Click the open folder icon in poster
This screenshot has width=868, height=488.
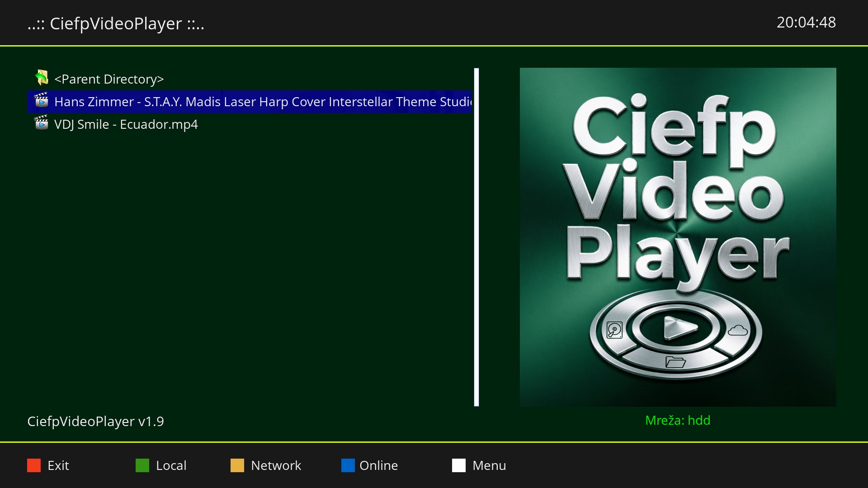coord(675,362)
